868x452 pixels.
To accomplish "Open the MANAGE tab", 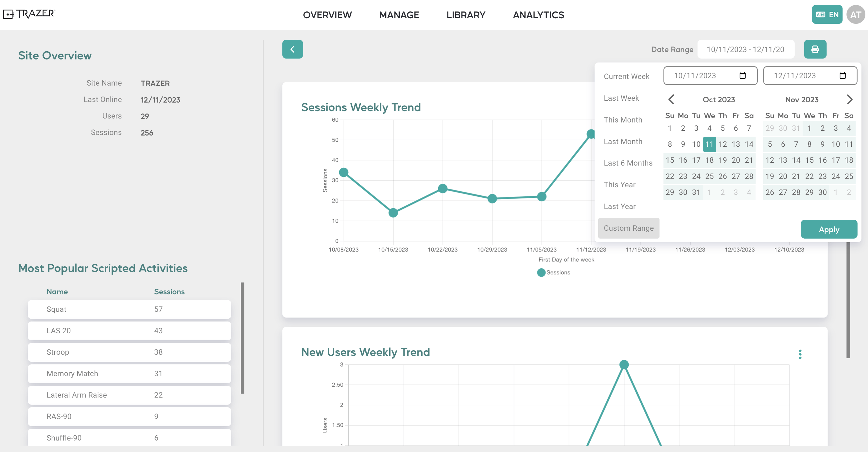I will tap(399, 15).
